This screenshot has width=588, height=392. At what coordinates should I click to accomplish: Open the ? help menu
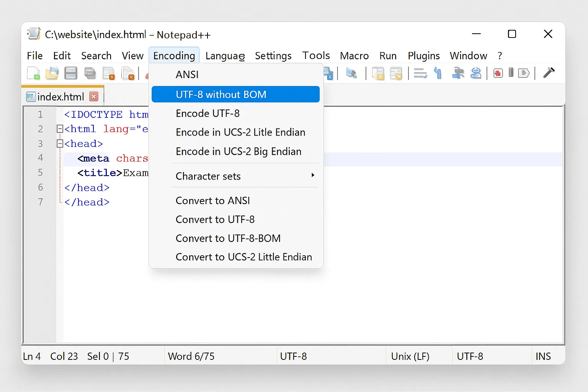[500, 56]
